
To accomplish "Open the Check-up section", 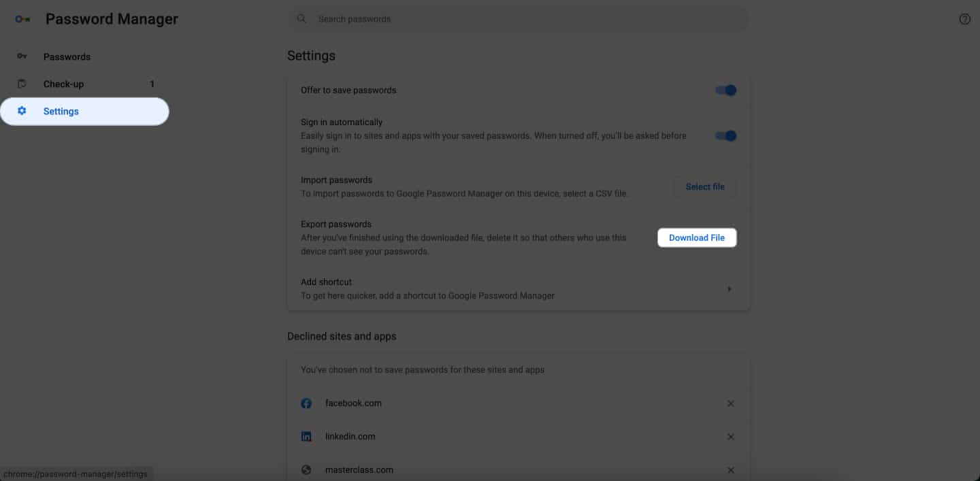I will 64,84.
